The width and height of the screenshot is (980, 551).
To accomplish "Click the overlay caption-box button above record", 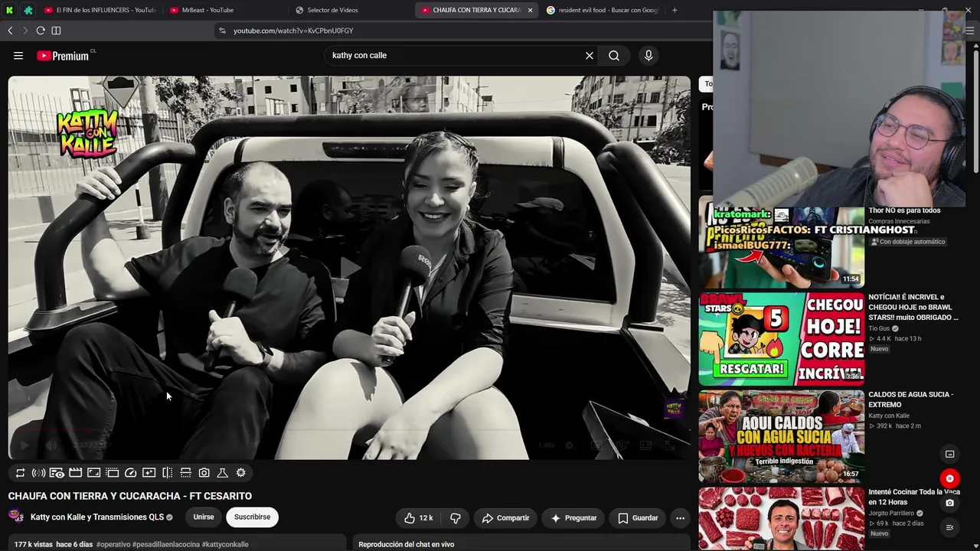I will [949, 454].
